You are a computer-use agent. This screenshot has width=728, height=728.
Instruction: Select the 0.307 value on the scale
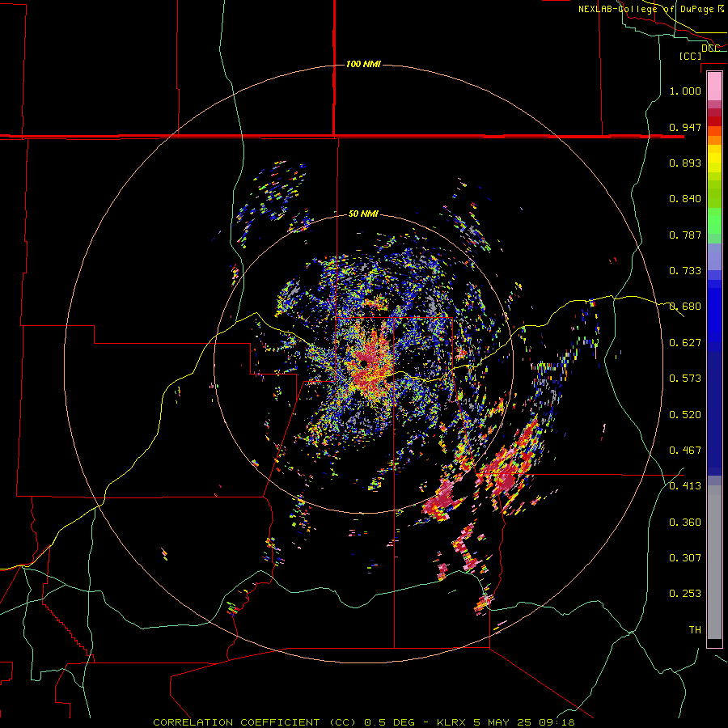(x=685, y=557)
